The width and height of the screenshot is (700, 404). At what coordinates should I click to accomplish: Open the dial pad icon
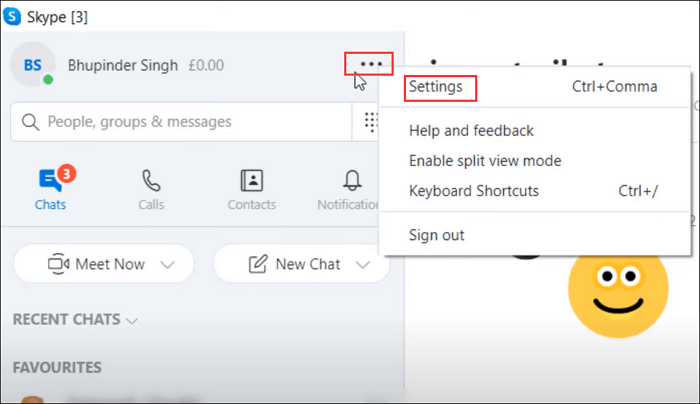[x=371, y=122]
